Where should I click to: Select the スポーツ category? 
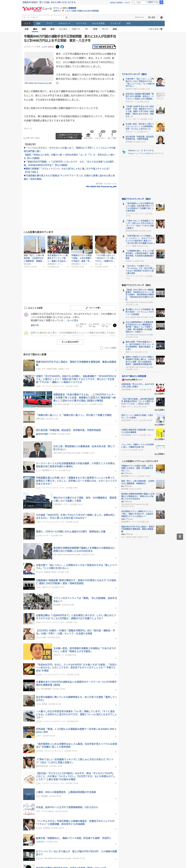coord(76,29)
